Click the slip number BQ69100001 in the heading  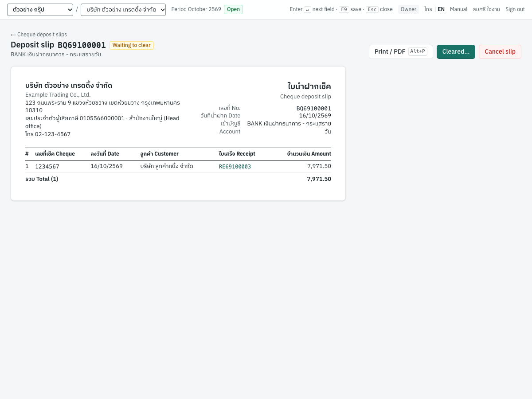pyautogui.click(x=82, y=45)
